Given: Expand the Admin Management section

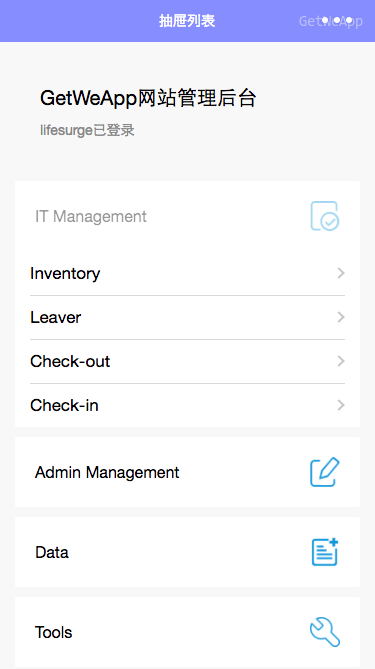Looking at the screenshot, I should [187, 472].
